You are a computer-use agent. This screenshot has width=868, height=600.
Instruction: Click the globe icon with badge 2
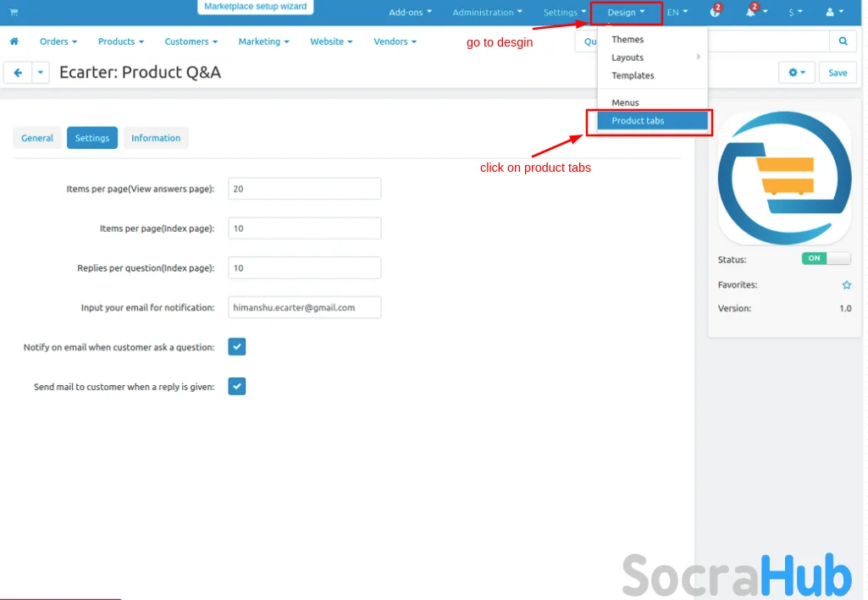coord(716,12)
